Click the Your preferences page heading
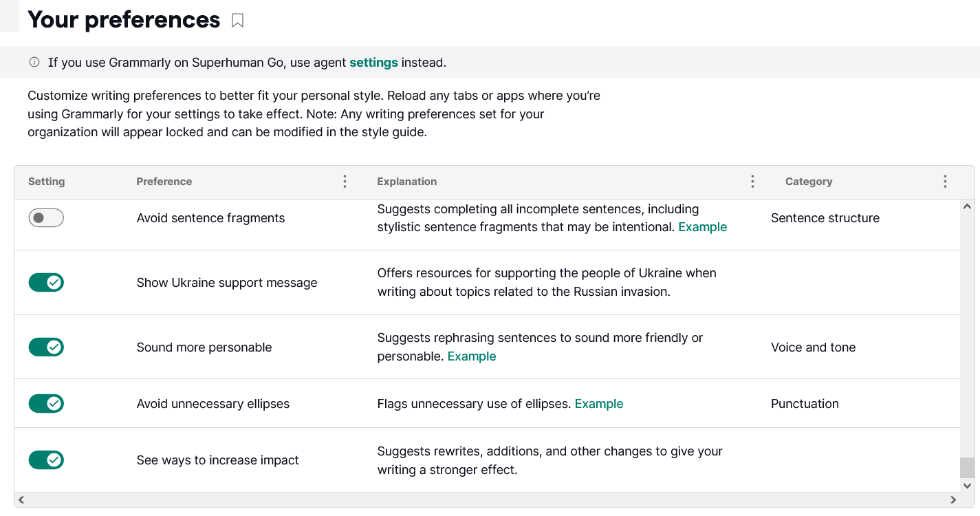This screenshot has height=516, width=980. [x=124, y=20]
